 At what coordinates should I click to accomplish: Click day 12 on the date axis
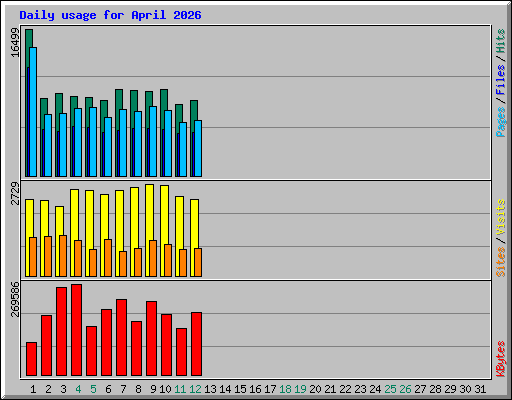(x=195, y=389)
